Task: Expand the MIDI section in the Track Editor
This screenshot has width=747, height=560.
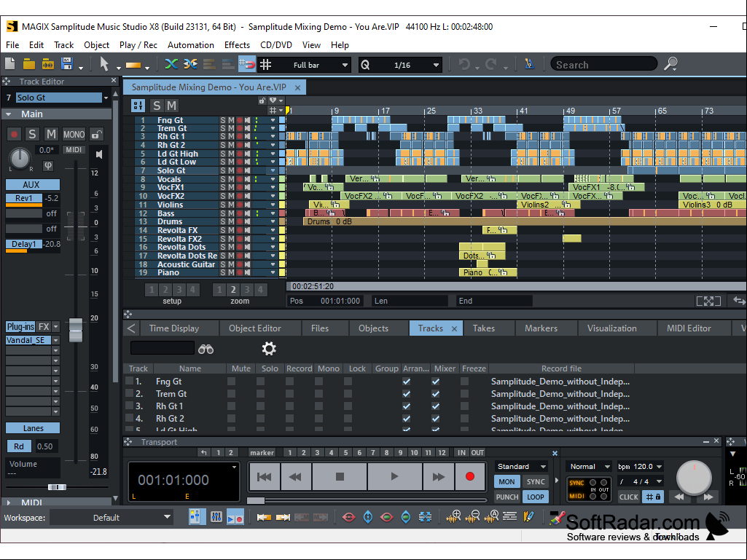Action: 9,502
